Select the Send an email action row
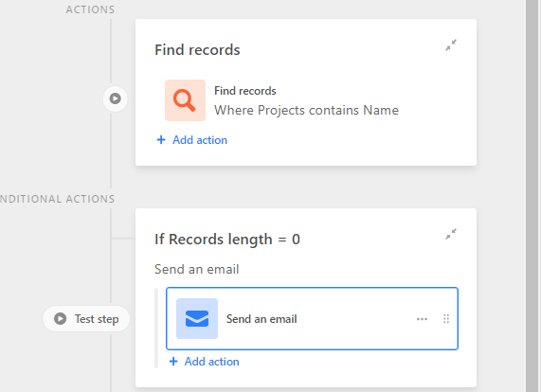 (x=312, y=318)
